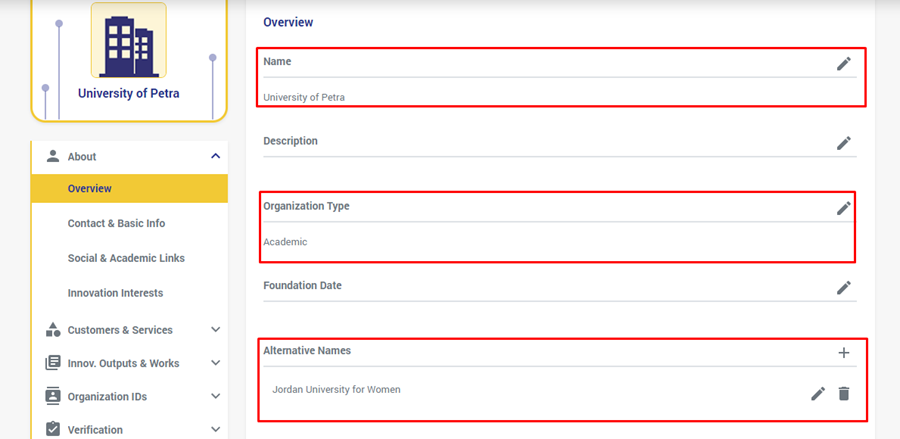Click the Foundation Date edit pencil

click(x=844, y=288)
